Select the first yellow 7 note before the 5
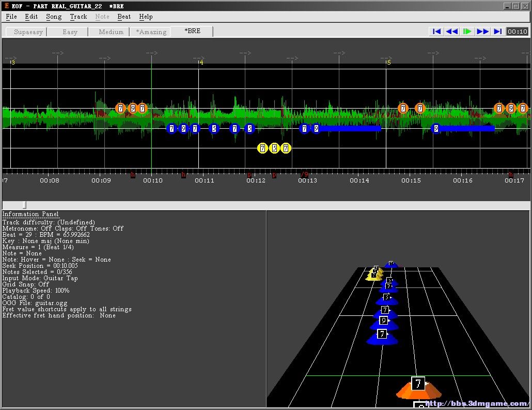 tap(262, 148)
